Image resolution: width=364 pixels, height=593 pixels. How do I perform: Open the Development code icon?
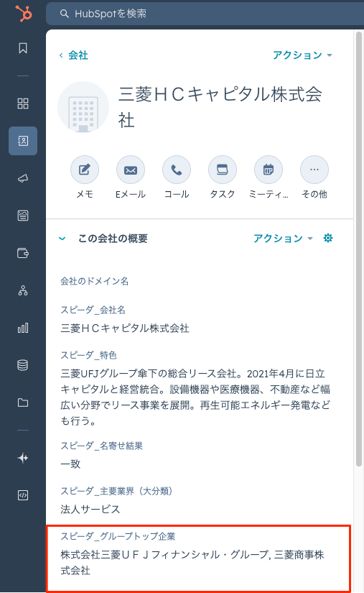23,495
